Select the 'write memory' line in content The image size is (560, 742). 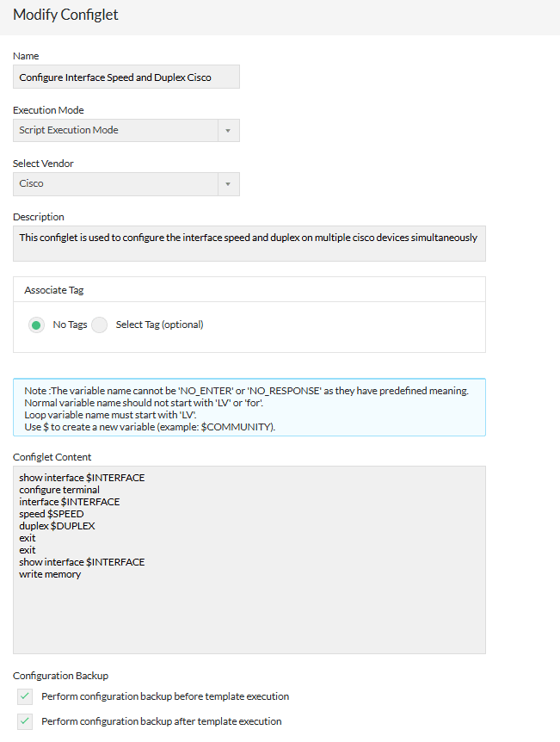pos(47,573)
